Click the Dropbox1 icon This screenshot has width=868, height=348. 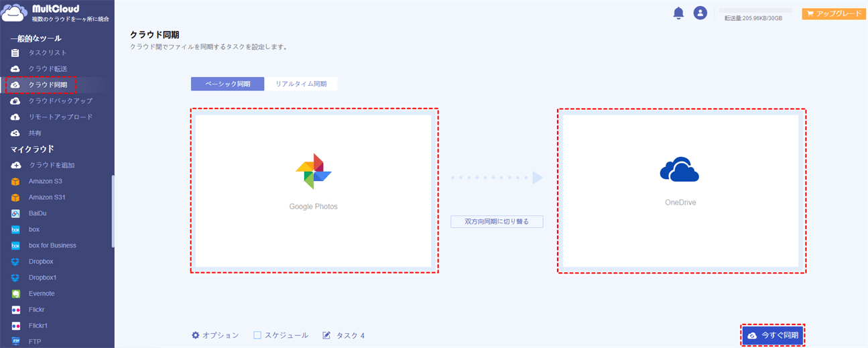[15, 278]
